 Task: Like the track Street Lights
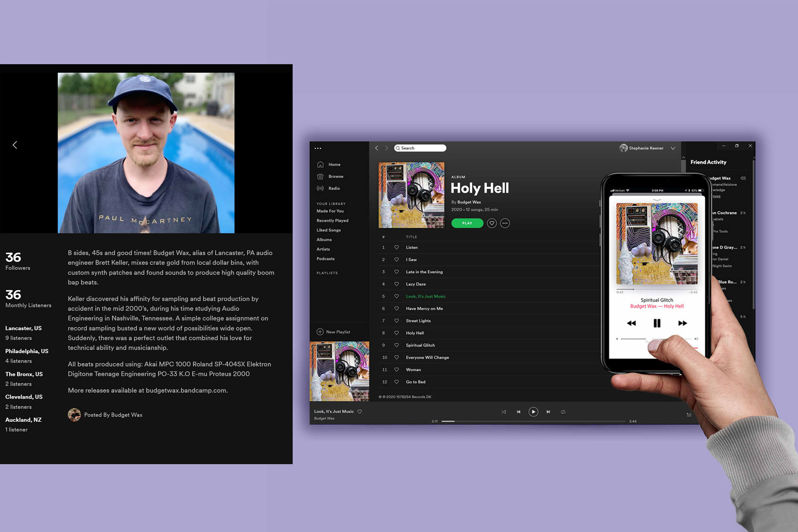point(396,321)
